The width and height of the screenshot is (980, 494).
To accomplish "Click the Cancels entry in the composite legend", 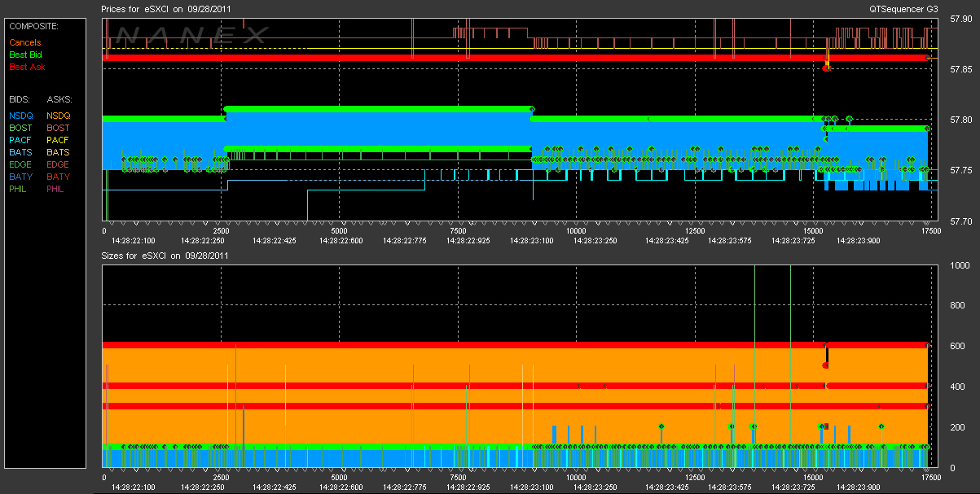I will point(24,42).
